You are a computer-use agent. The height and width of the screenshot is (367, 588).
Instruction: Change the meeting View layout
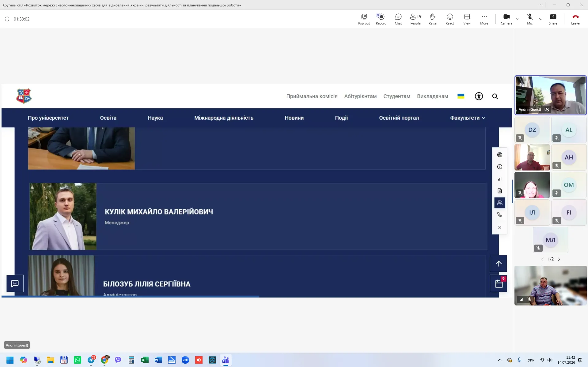pyautogui.click(x=467, y=19)
